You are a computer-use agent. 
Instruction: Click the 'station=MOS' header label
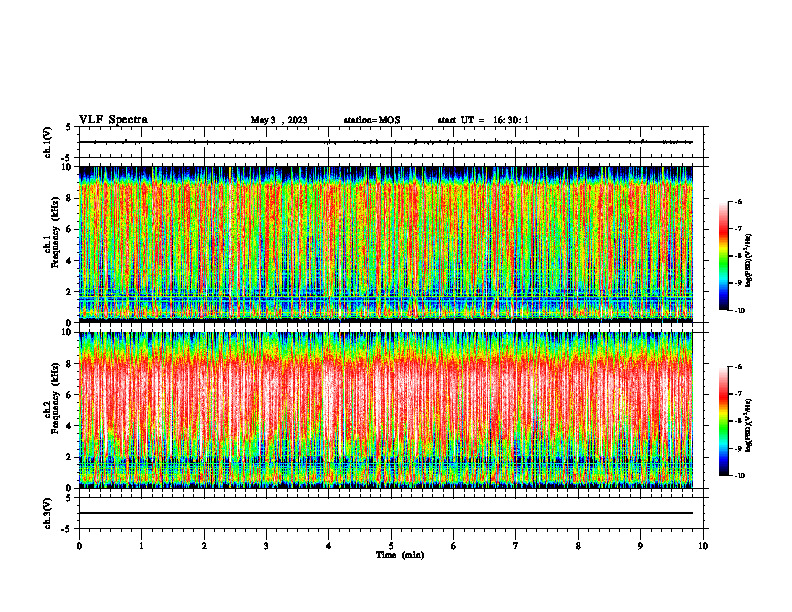pyautogui.click(x=372, y=120)
